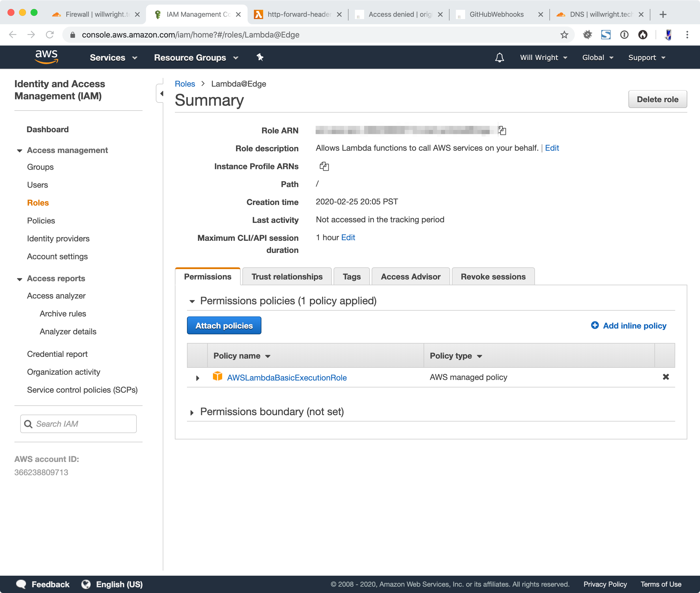Open Policies in the sidebar
This screenshot has height=593, width=700.
(41, 221)
